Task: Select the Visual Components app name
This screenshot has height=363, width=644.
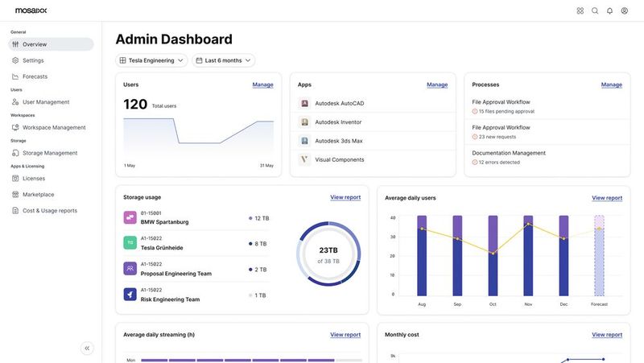Action: click(x=340, y=159)
